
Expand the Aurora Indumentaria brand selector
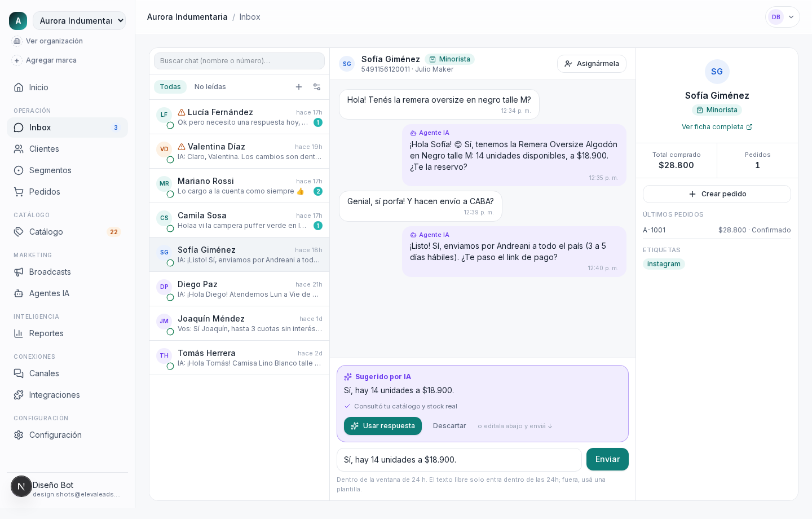click(x=79, y=21)
